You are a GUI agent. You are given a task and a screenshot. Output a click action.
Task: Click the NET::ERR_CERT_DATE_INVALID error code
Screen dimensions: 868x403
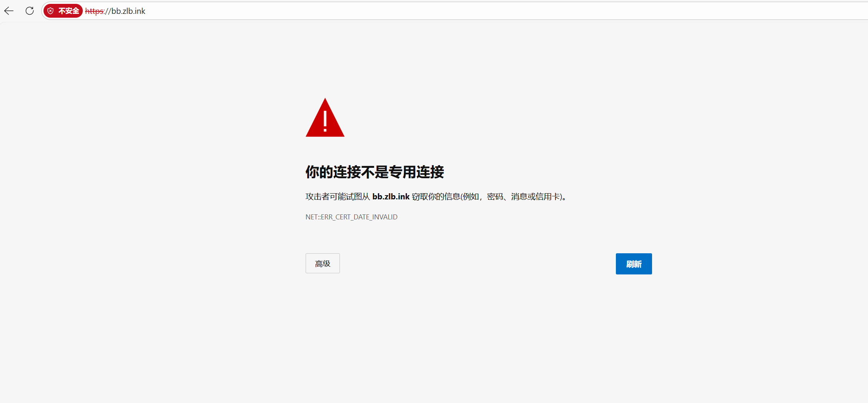click(351, 217)
